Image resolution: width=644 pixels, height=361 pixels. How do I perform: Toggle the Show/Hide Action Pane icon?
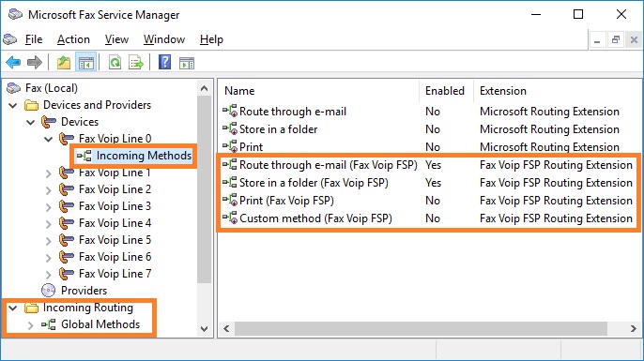(187, 63)
